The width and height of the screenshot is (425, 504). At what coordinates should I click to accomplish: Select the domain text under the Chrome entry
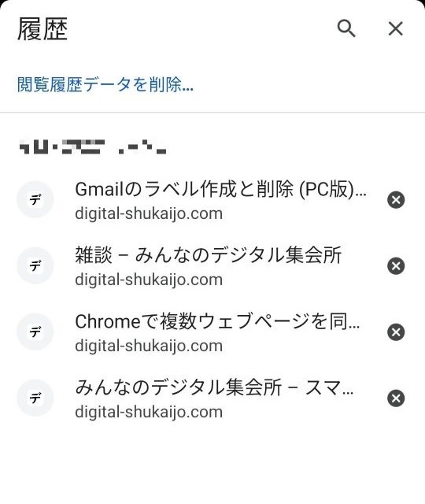pyautogui.click(x=149, y=346)
